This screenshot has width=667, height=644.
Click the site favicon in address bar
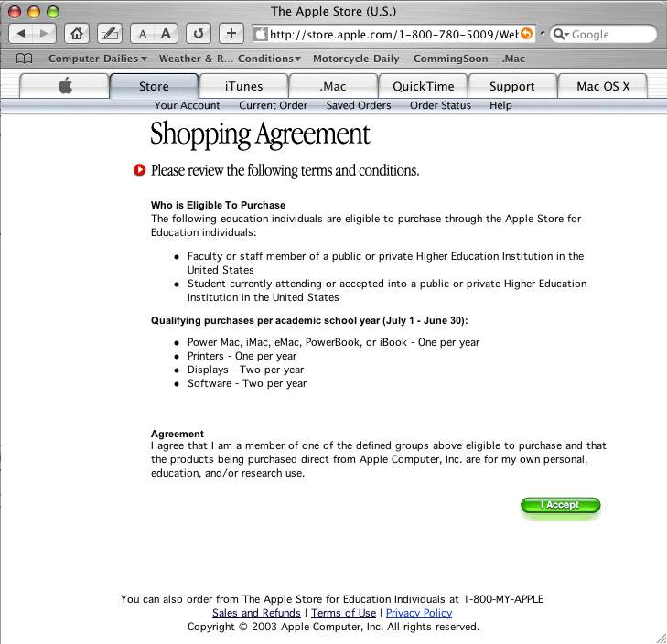click(261, 34)
